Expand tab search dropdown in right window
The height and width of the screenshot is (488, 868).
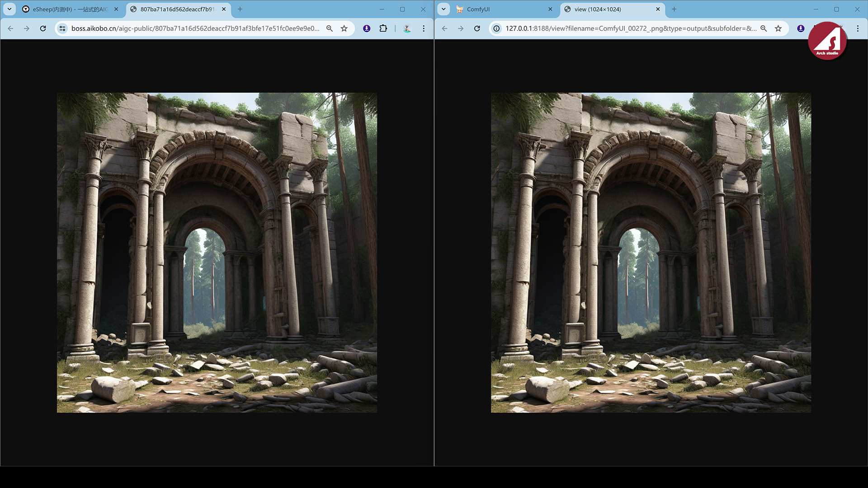[x=443, y=9]
